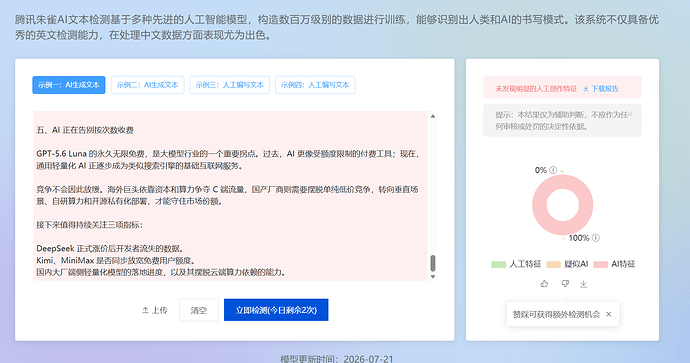Click the download icon beside thumbs-down

point(584,284)
